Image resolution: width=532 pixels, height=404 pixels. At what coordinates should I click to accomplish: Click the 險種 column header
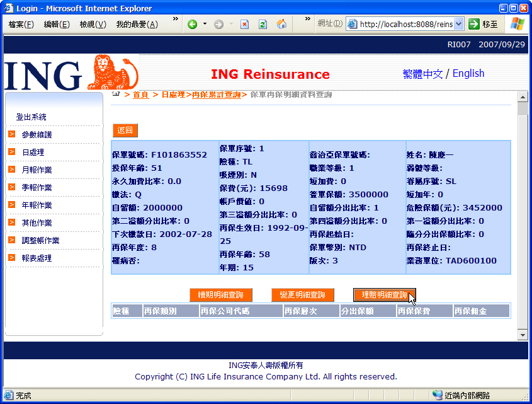tap(127, 311)
